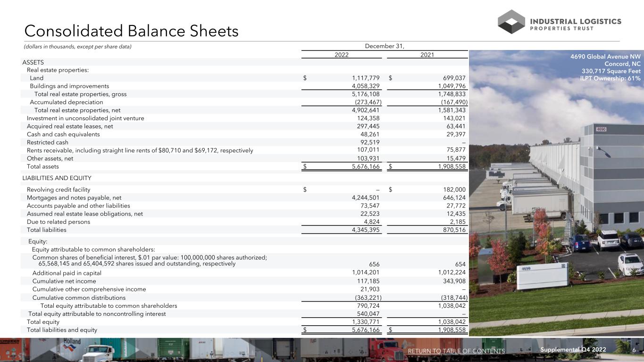Viewport: 644px width, 362px height.
Task: Click the Industrial Logistics Properties Trust cube logo
Action: pos(511,22)
